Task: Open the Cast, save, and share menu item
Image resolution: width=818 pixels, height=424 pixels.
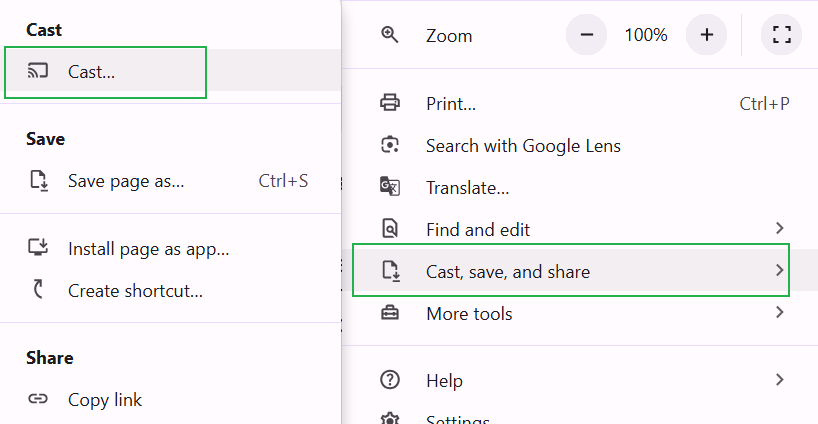Action: point(508,271)
